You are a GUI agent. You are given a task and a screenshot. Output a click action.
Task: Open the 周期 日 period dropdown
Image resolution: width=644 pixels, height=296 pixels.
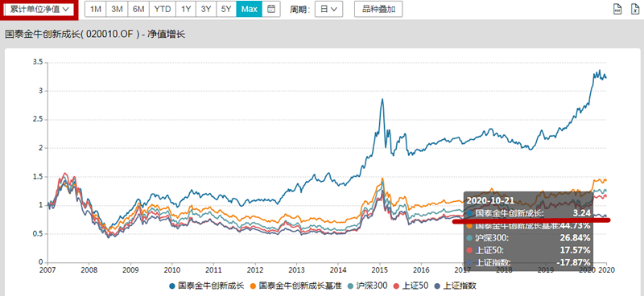[328, 9]
